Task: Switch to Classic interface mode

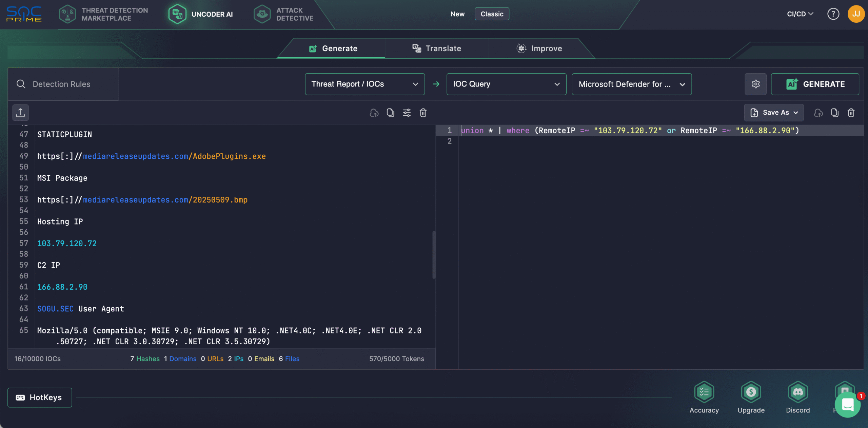Action: pyautogui.click(x=492, y=14)
